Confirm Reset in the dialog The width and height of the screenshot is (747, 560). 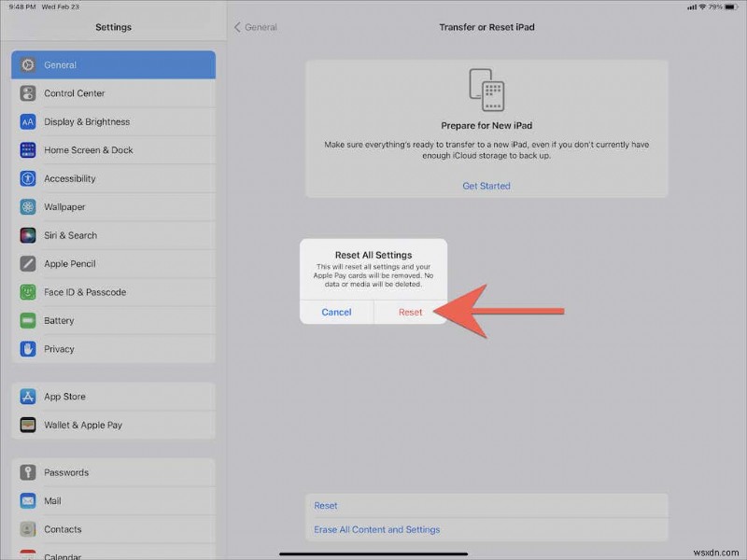(x=409, y=313)
